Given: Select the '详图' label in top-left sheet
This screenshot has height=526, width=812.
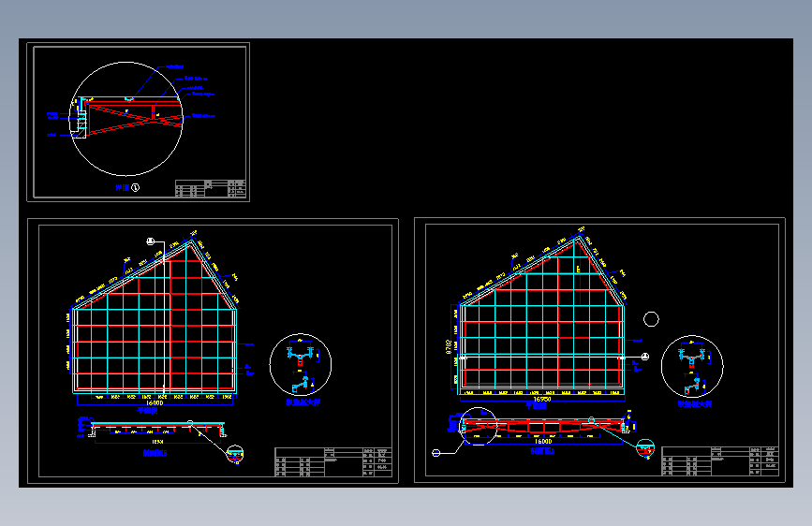Looking at the screenshot, I should [122, 187].
